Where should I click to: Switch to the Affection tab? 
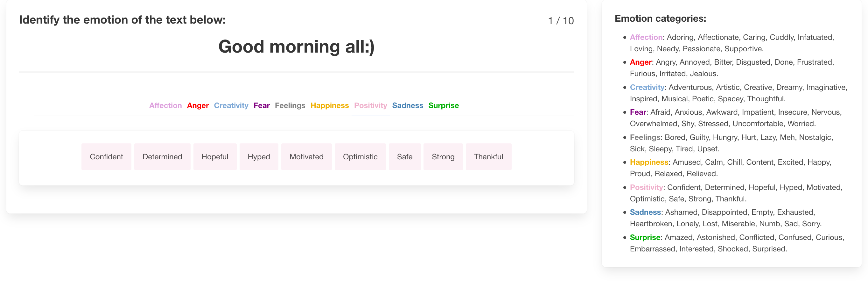pos(165,105)
